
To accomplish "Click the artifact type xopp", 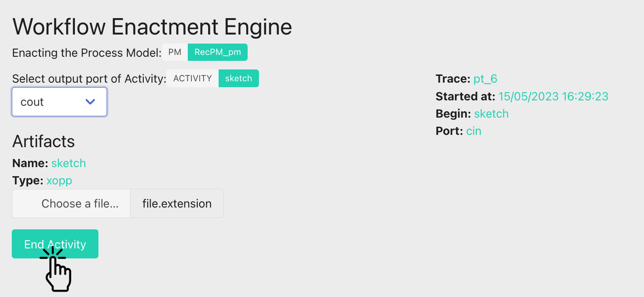I will [x=59, y=181].
